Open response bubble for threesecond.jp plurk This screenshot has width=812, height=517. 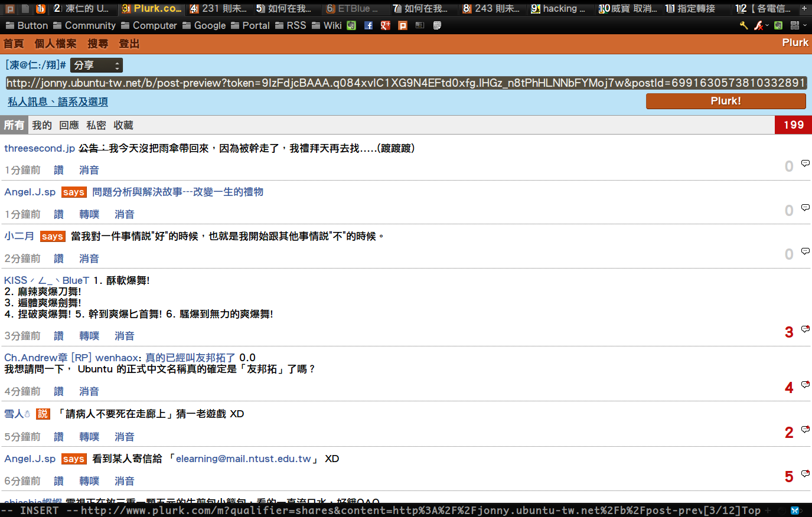[806, 163]
